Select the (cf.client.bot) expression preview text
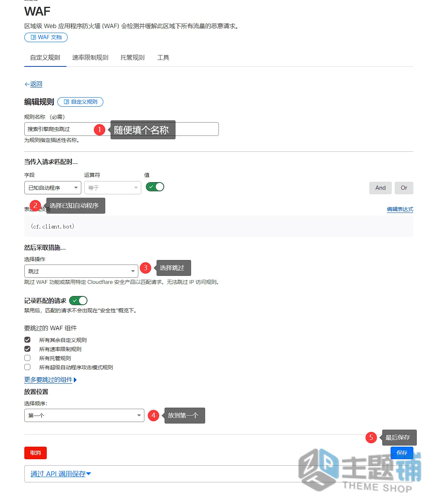 point(52,227)
